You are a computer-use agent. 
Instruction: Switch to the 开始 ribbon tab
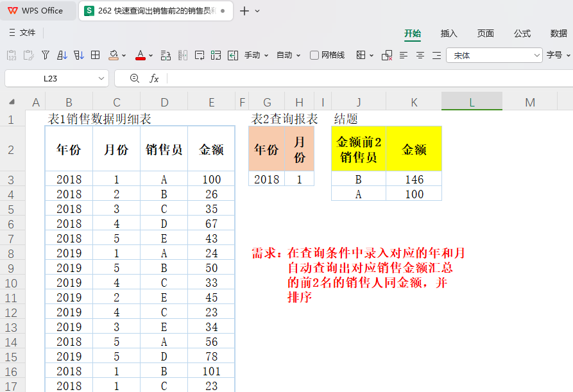(x=413, y=33)
